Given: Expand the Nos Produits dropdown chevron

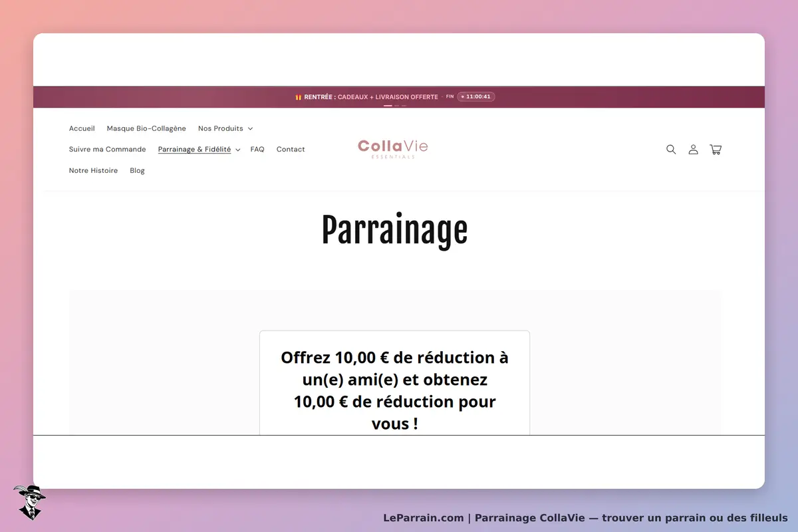Looking at the screenshot, I should [250, 128].
